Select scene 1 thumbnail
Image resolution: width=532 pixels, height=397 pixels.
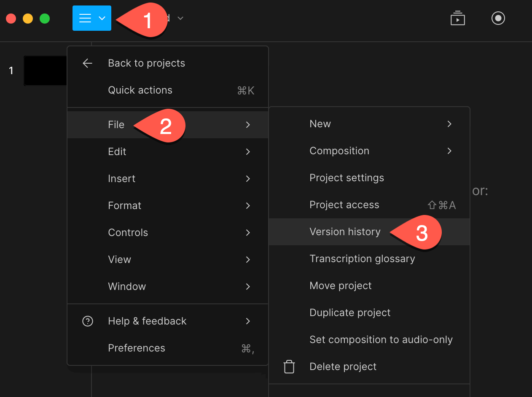[x=45, y=70]
